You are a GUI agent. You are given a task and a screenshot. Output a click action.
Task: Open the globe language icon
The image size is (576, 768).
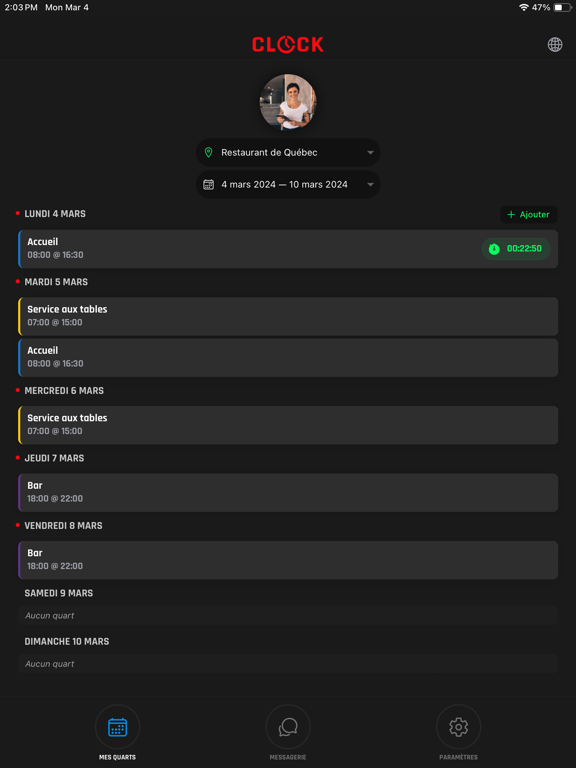(x=554, y=45)
